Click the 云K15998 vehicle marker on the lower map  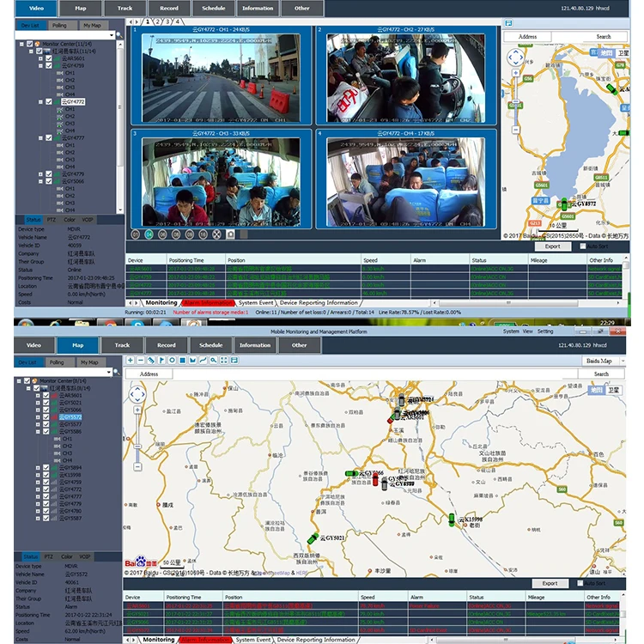(452, 520)
